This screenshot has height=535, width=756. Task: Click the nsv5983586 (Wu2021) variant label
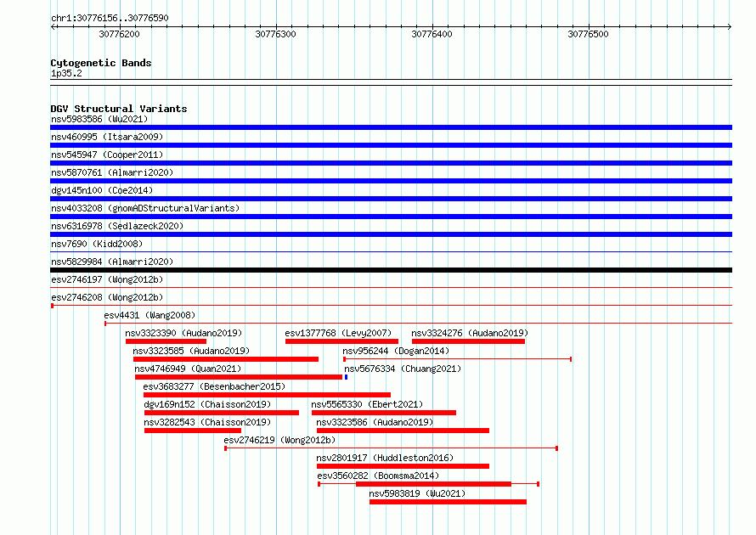click(99, 119)
